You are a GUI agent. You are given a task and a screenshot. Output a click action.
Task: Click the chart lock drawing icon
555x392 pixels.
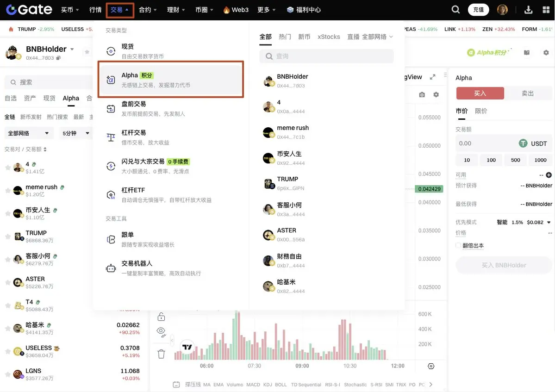pyautogui.click(x=161, y=316)
